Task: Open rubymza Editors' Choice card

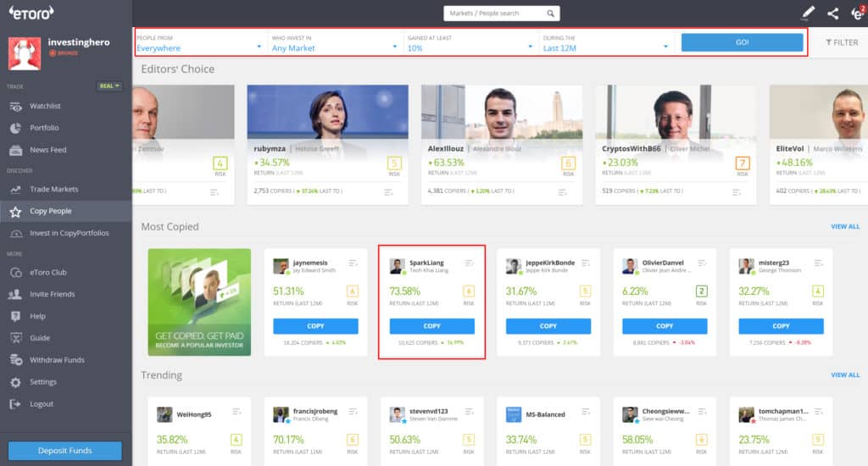Action: pos(328,144)
